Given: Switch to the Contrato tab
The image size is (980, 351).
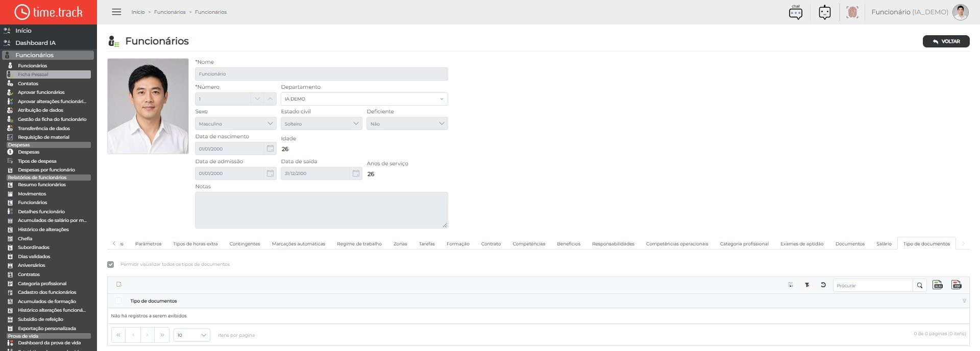Looking at the screenshot, I should pyautogui.click(x=491, y=244).
